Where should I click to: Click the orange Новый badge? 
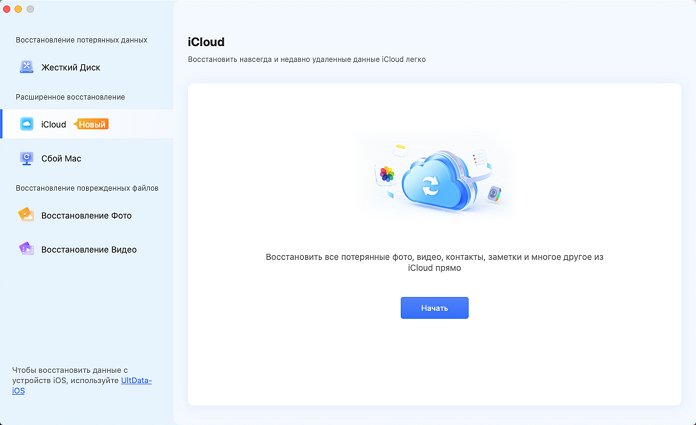(x=91, y=124)
